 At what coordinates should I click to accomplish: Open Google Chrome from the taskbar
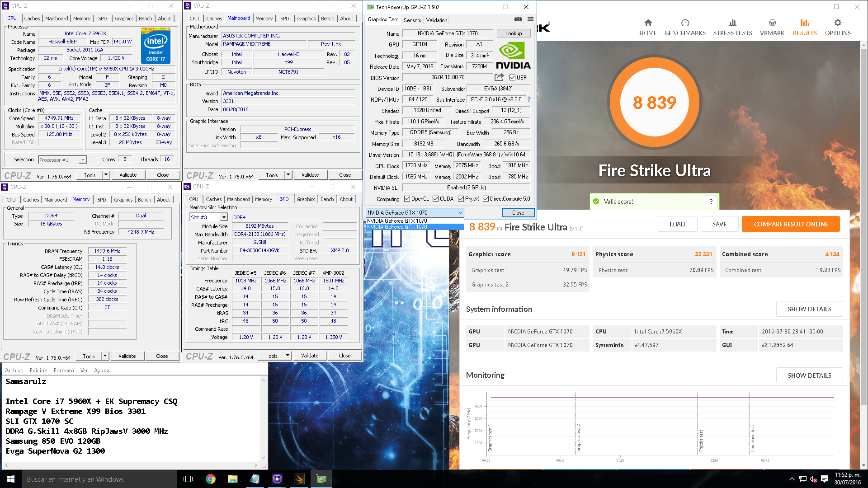pyautogui.click(x=210, y=479)
